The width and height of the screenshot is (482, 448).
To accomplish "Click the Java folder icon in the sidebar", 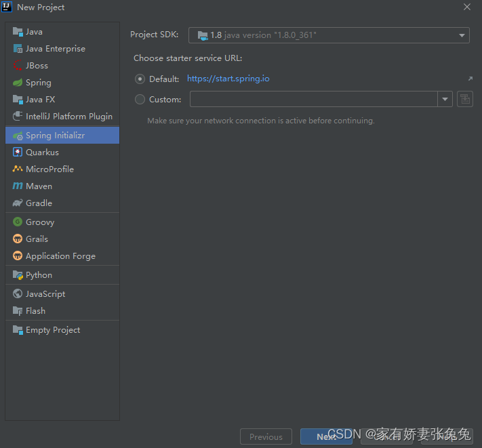I will click(18, 32).
